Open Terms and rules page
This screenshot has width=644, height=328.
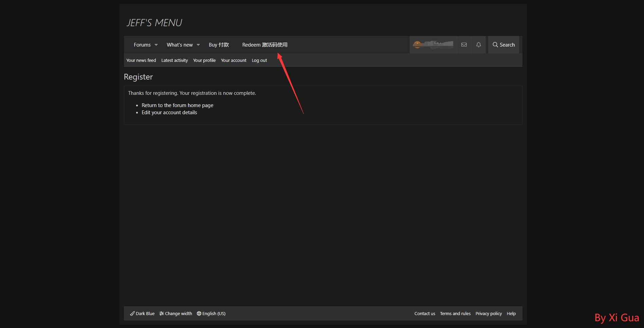455,313
